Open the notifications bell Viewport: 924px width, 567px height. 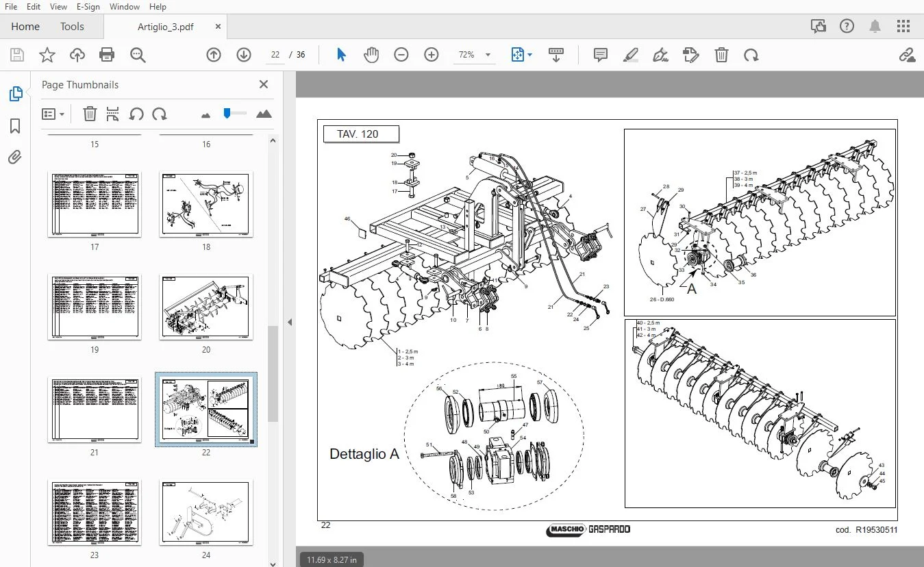tap(875, 26)
